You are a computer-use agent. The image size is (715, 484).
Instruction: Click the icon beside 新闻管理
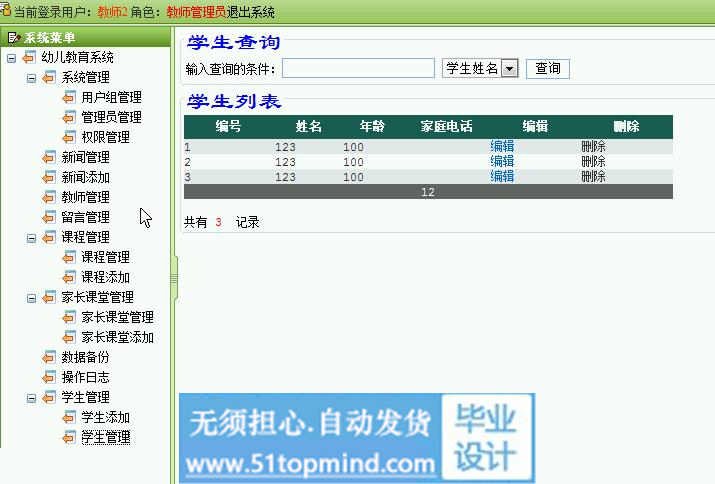(x=49, y=157)
